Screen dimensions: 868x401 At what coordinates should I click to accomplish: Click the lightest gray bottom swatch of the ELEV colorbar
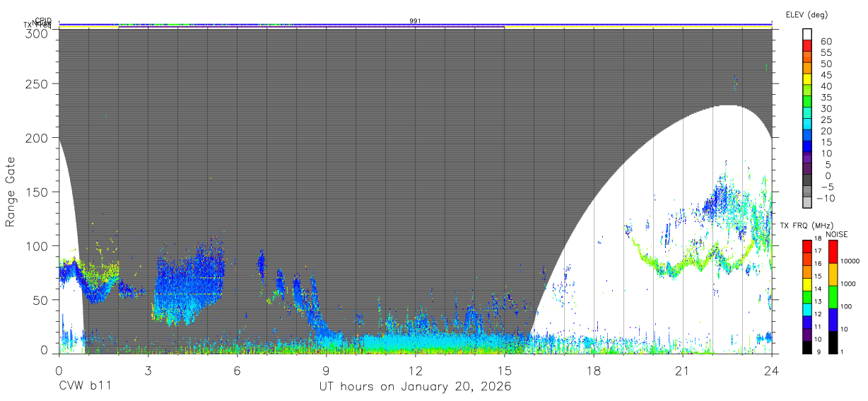coord(807,204)
